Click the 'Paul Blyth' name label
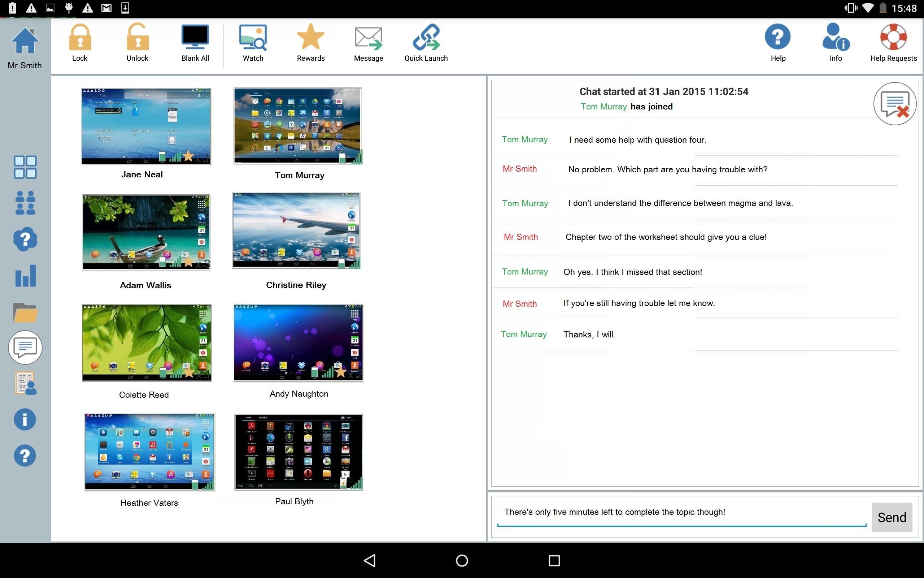924x578 pixels. coord(294,501)
